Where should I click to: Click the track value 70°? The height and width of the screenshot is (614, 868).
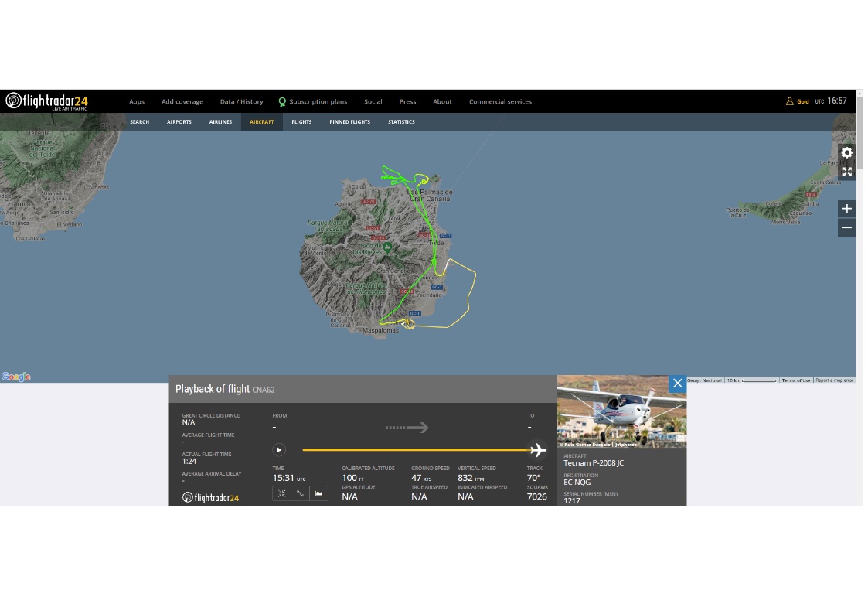[533, 478]
